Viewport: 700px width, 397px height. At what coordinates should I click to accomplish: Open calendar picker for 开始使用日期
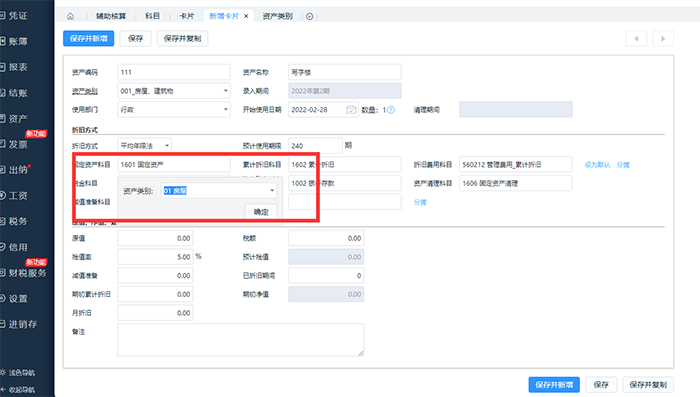click(x=351, y=109)
